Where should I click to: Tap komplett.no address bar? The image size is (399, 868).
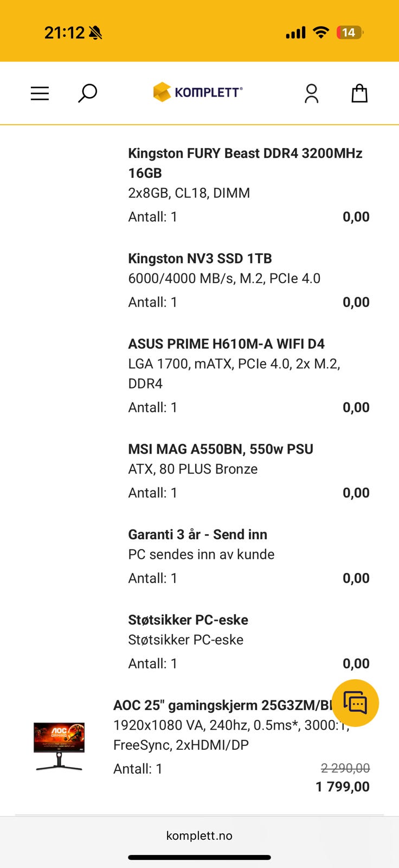point(200,835)
